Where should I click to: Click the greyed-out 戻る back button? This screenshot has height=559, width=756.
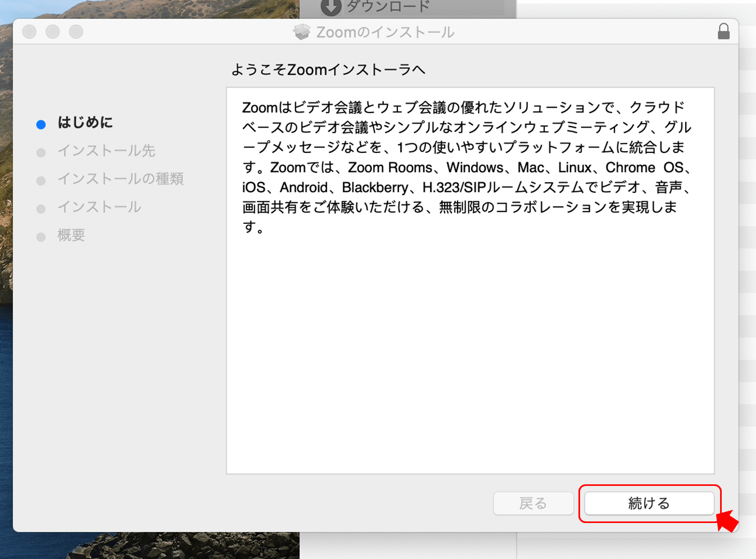pos(533,503)
